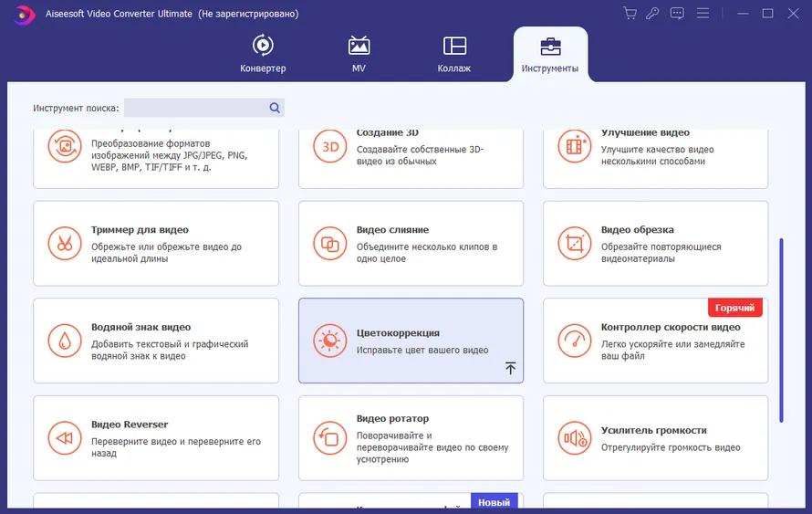Viewport: 812px width, 514px height.
Task: Open the Конвертер tab
Action: point(263,53)
